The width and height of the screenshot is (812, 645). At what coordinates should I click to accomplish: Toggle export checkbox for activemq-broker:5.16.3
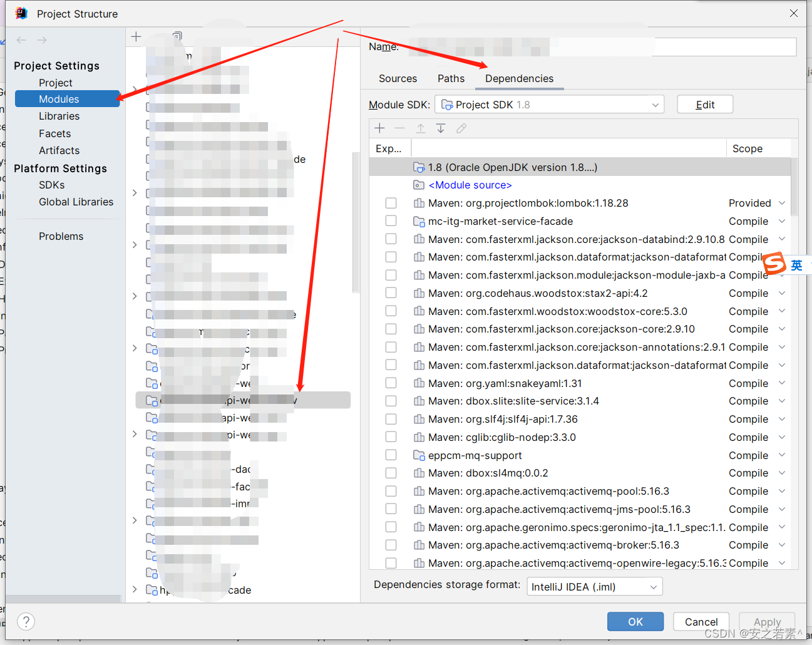point(391,545)
